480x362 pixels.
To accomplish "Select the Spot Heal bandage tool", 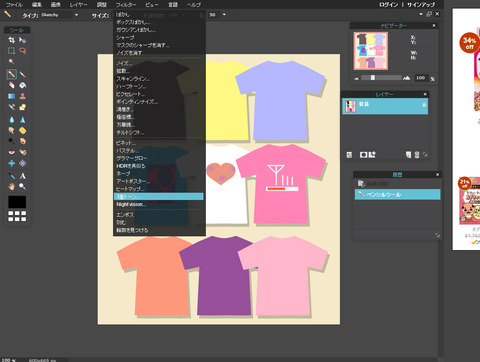I will click(x=22, y=152).
